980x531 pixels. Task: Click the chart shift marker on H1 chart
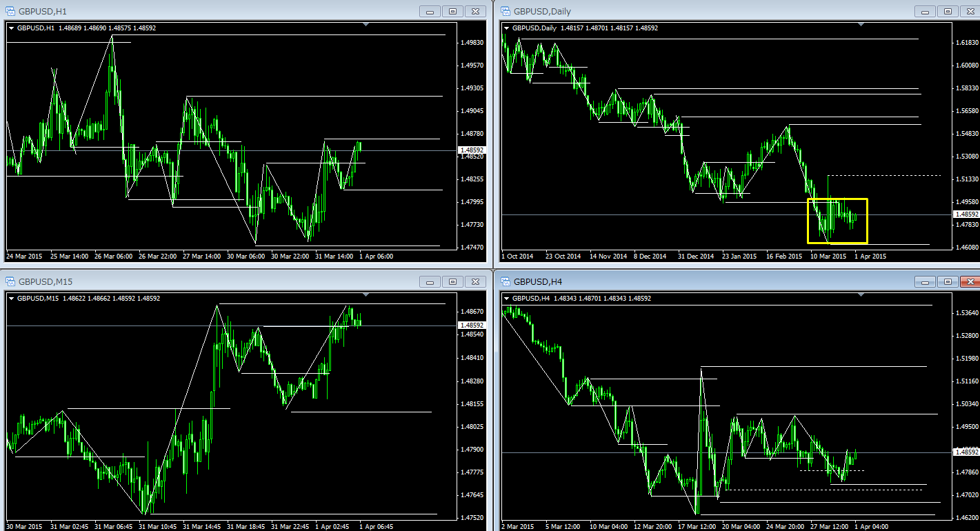click(x=366, y=25)
